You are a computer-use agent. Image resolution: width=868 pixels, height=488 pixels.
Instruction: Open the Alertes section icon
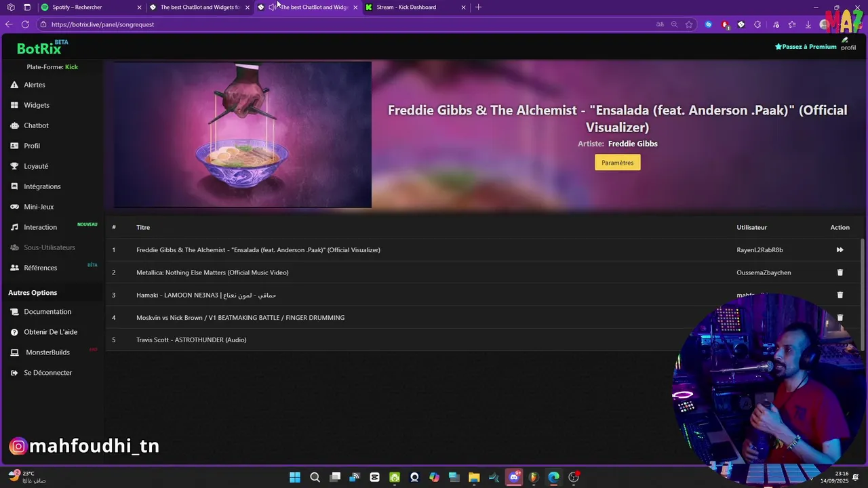point(14,85)
